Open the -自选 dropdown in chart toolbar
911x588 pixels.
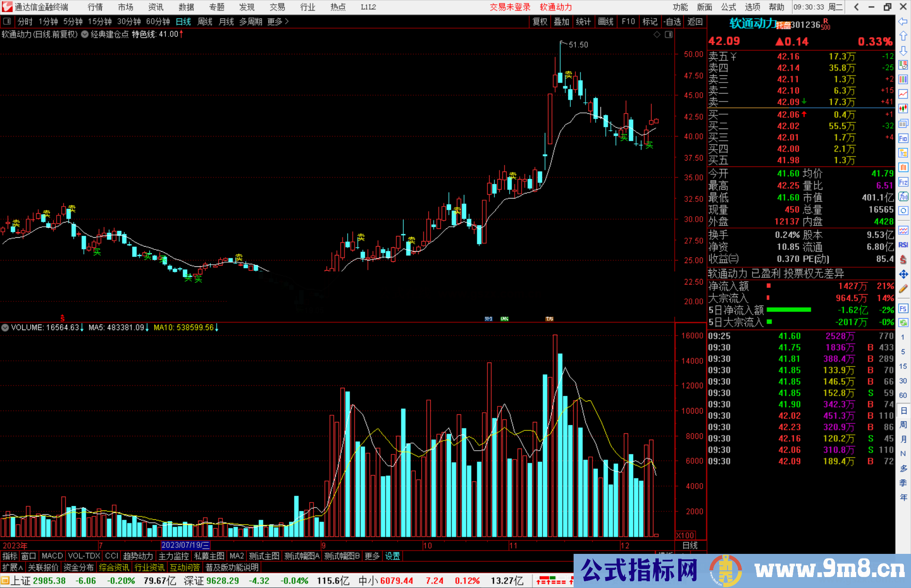point(672,21)
